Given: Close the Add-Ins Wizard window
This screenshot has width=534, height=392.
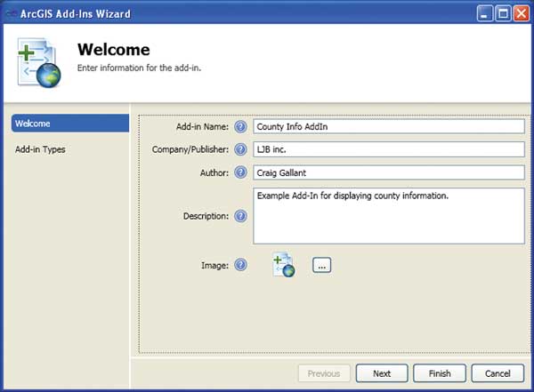Looking at the screenshot, I should 522,14.
